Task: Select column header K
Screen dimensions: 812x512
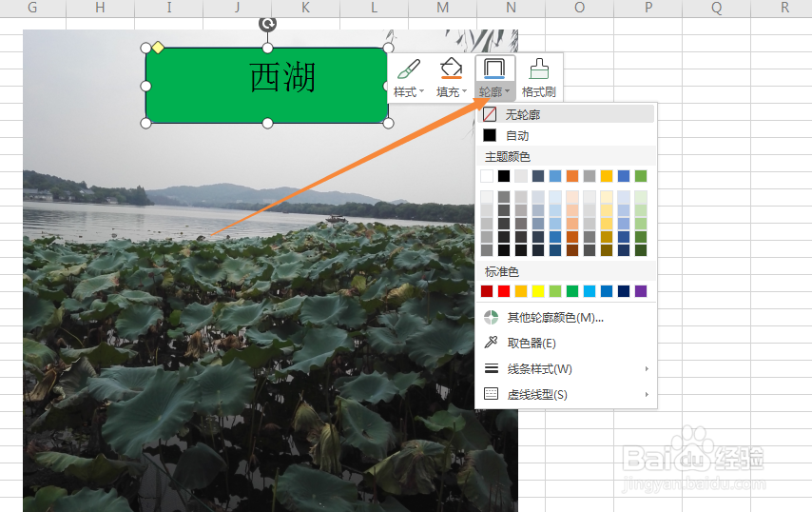Action: (x=305, y=8)
